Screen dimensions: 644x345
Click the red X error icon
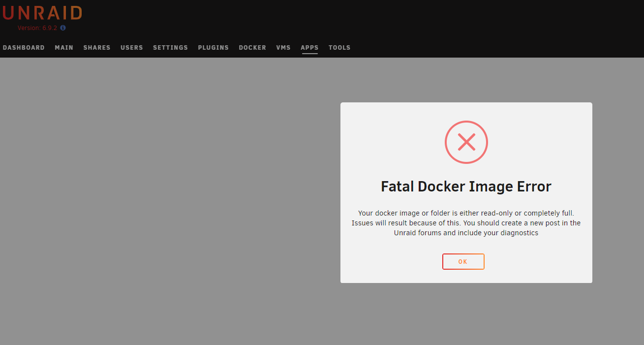coord(466,142)
